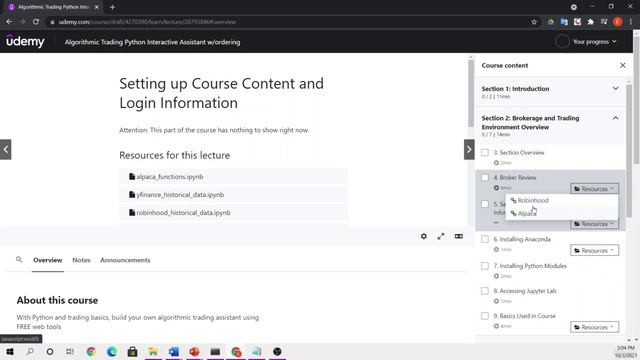Screen dimensions: 640x360
Task: Check off lecture 7 Installing Python Modules
Action: [x=484, y=266]
